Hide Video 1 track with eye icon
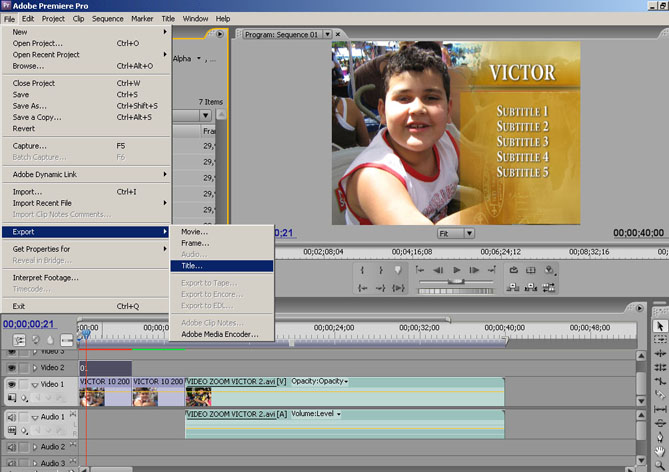 pos(12,384)
